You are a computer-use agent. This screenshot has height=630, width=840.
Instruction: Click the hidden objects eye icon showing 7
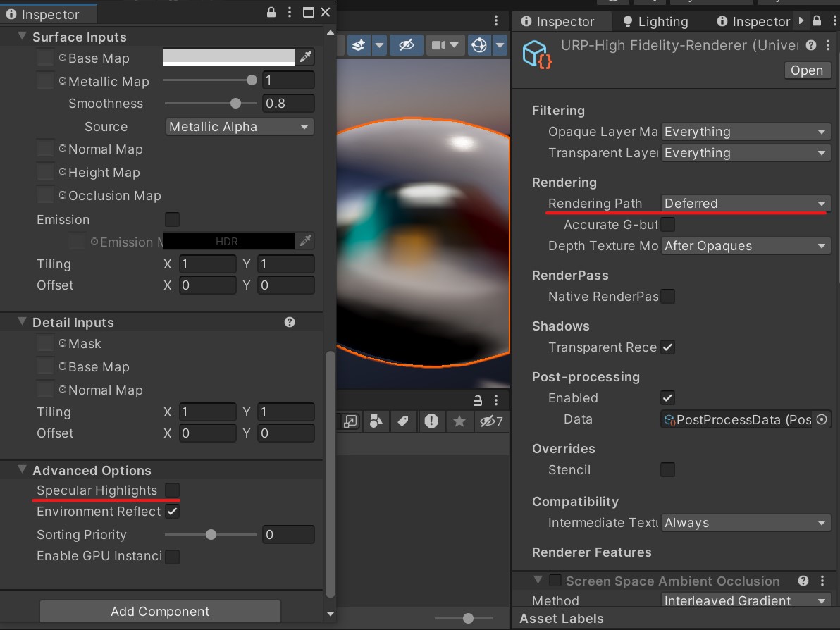pyautogui.click(x=488, y=421)
